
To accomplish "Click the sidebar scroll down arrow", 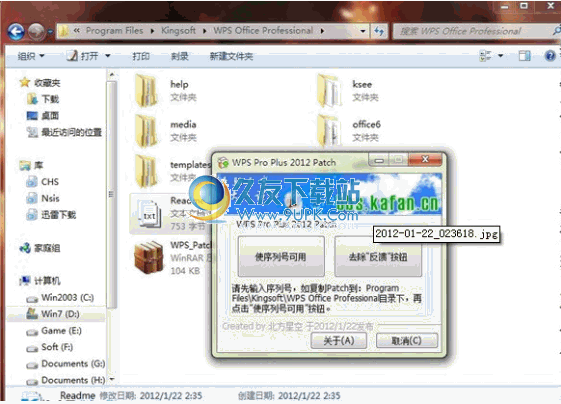I will (112, 379).
